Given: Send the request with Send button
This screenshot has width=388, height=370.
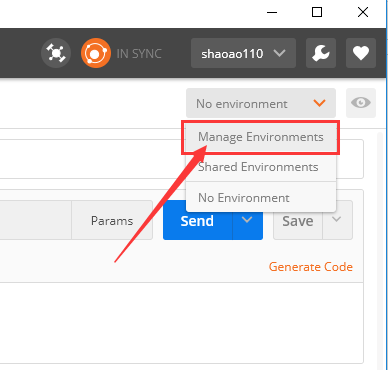Looking at the screenshot, I should coord(197,220).
